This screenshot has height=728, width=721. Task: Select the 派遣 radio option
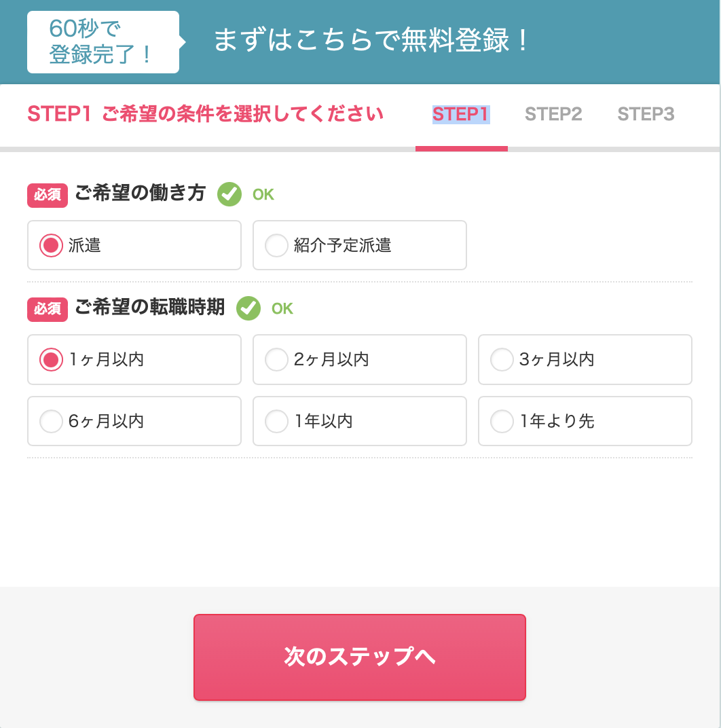click(x=134, y=245)
